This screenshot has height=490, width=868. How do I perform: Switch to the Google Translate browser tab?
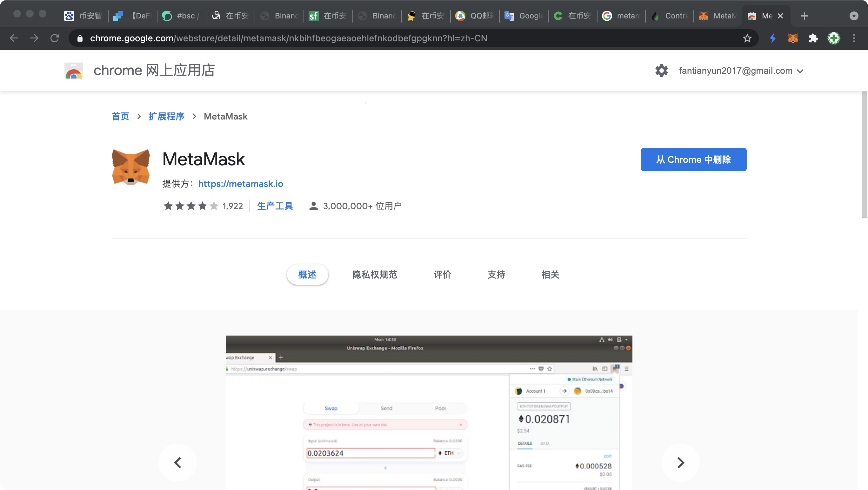(x=524, y=16)
